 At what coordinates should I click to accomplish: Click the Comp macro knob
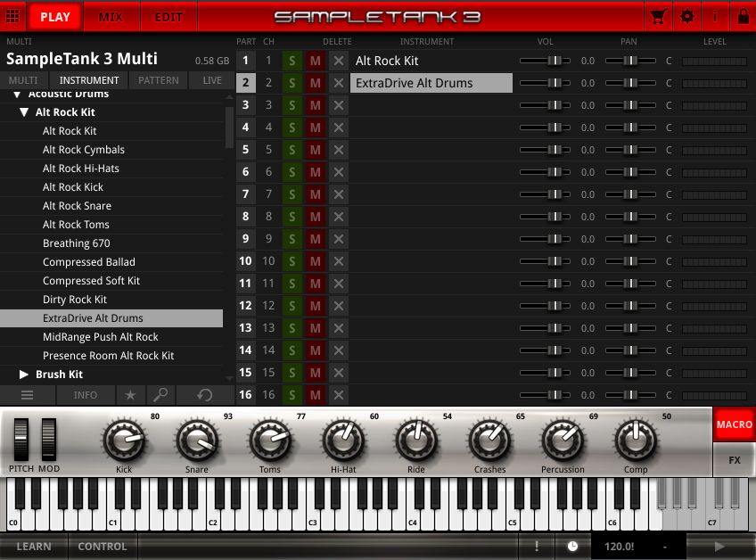(636, 440)
